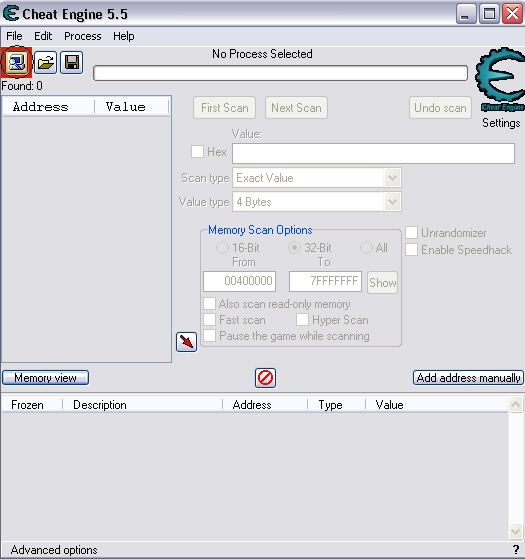Close the Cheat Engine window
525x559 pixels.
513,14
